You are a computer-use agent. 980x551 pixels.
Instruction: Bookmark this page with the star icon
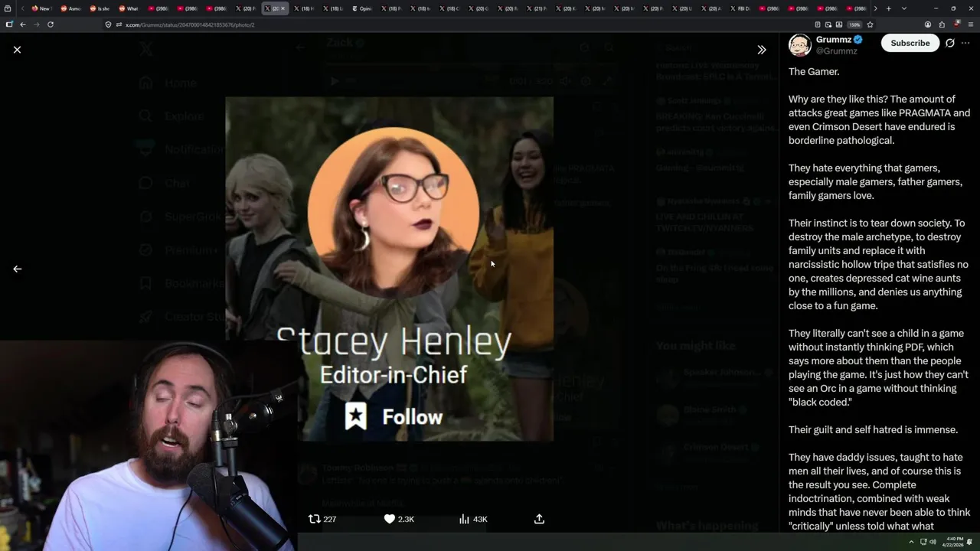870,24
